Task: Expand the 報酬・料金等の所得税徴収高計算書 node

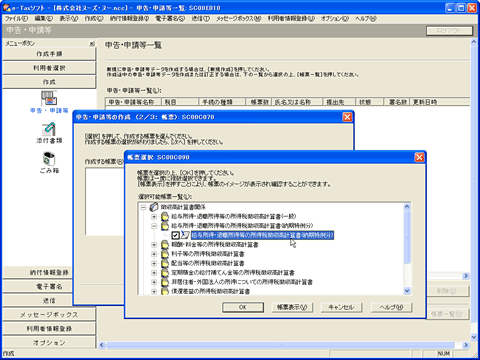Action: coord(154,245)
